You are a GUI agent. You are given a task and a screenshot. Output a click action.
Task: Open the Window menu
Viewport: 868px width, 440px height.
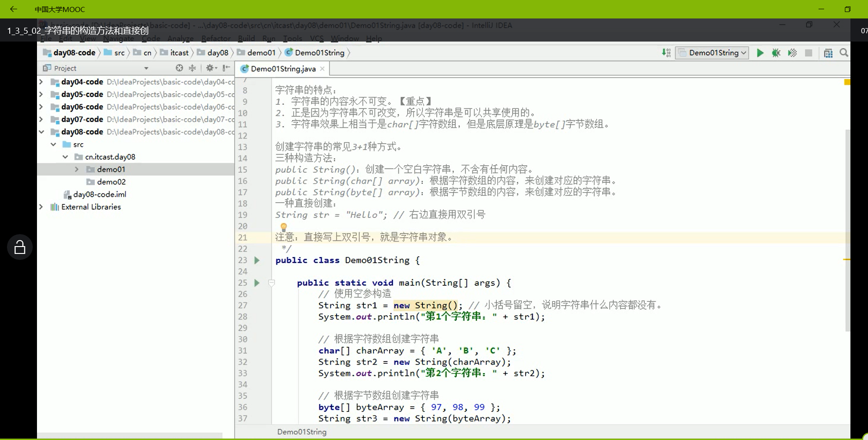click(x=345, y=38)
